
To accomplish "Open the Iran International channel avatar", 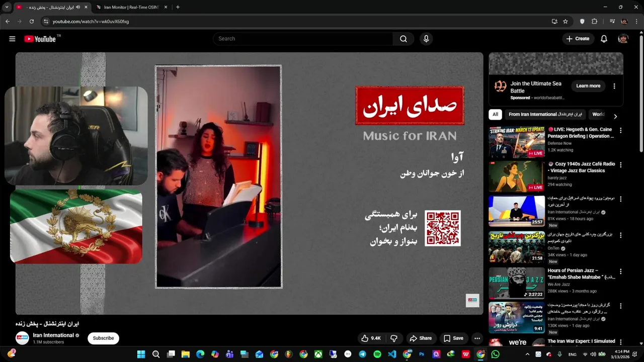I will pyautogui.click(x=22, y=338).
